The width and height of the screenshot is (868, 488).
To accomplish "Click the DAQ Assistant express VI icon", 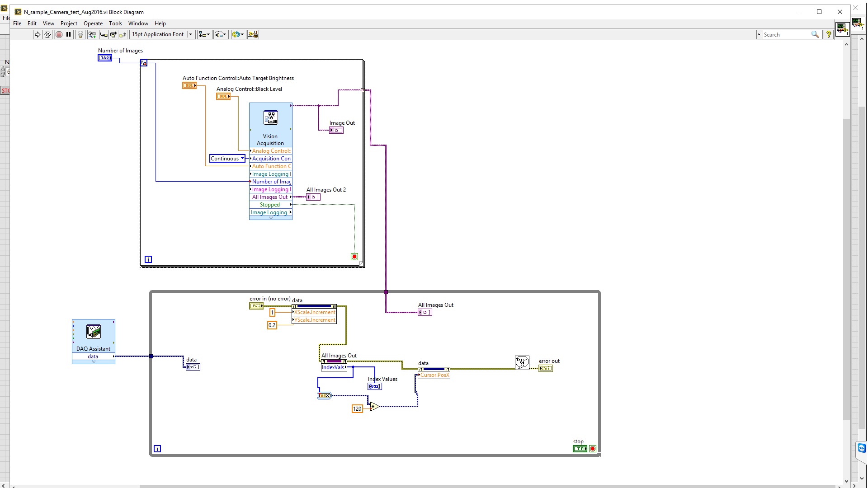I will point(94,332).
